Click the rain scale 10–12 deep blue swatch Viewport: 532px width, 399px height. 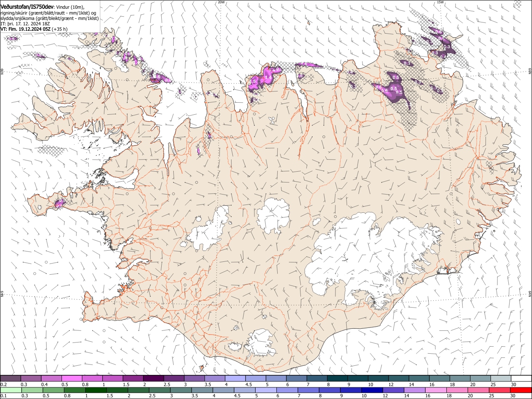click(x=372, y=390)
